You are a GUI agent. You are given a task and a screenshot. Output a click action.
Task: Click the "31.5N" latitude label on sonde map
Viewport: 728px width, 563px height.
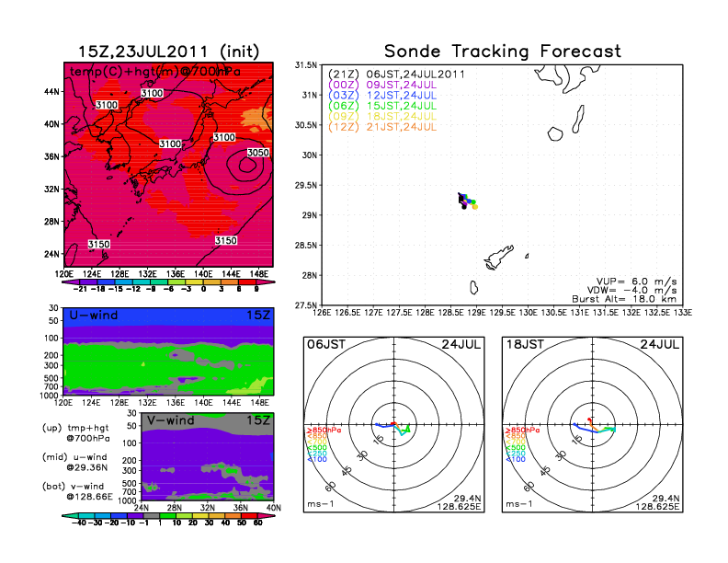click(306, 65)
